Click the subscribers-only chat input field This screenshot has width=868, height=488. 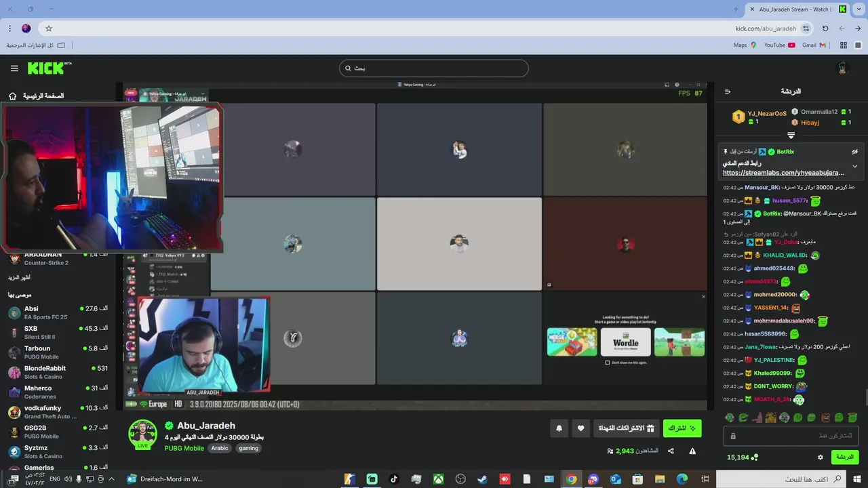tap(791, 436)
